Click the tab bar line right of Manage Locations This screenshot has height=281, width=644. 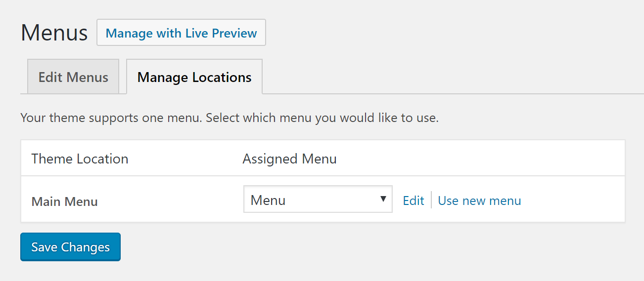click(x=453, y=93)
